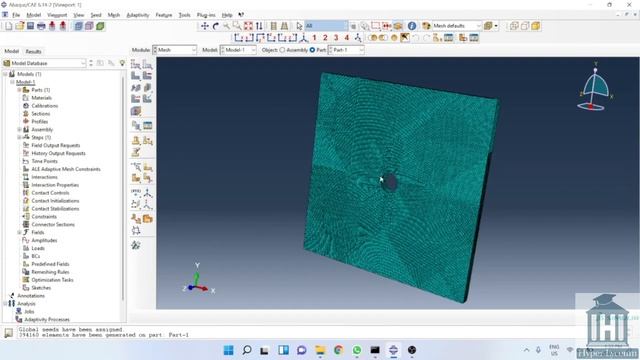Click the model tree vertical scrollbar

[x=123, y=188]
